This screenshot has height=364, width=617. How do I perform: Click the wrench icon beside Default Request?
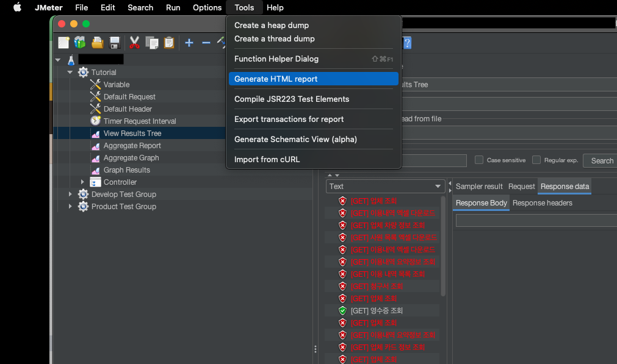coord(95,97)
